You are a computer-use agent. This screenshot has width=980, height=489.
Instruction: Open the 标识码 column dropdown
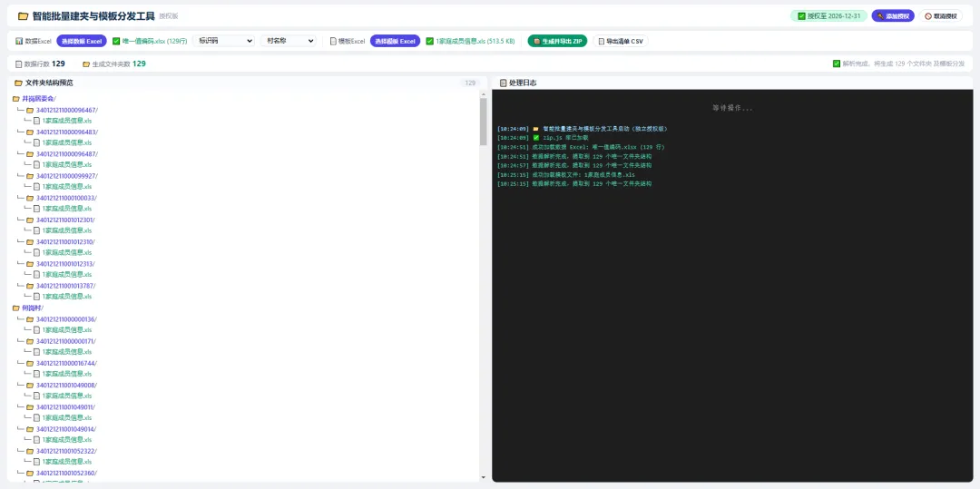point(224,41)
